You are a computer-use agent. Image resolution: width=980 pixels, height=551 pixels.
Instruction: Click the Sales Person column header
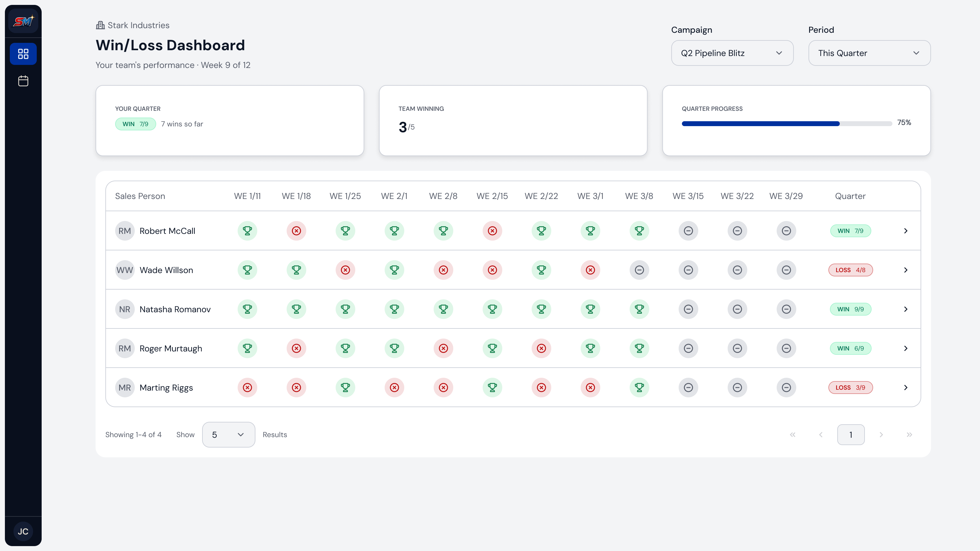click(140, 196)
